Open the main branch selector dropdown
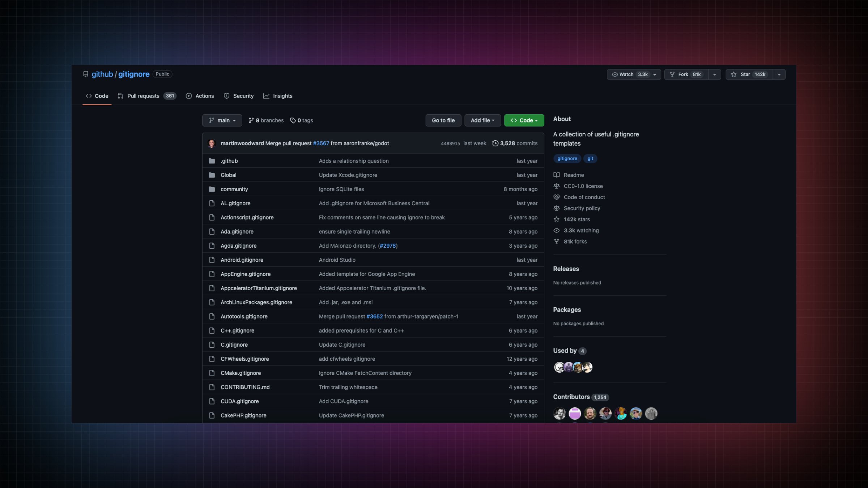The height and width of the screenshot is (488, 868). [x=222, y=120]
